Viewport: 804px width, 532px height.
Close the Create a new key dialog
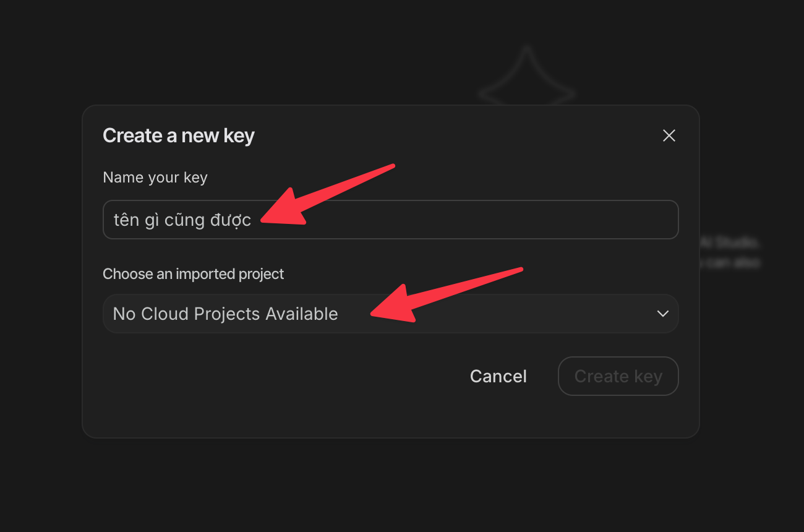coord(669,135)
